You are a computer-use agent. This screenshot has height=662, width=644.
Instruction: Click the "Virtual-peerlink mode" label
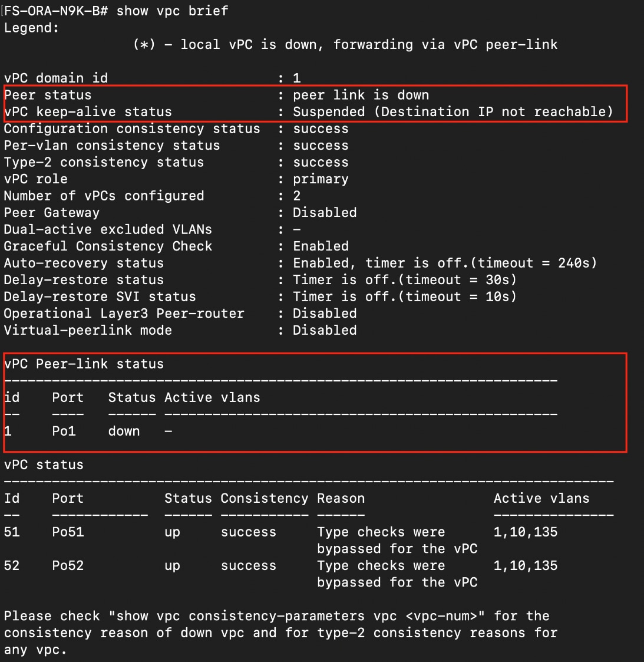(88, 330)
